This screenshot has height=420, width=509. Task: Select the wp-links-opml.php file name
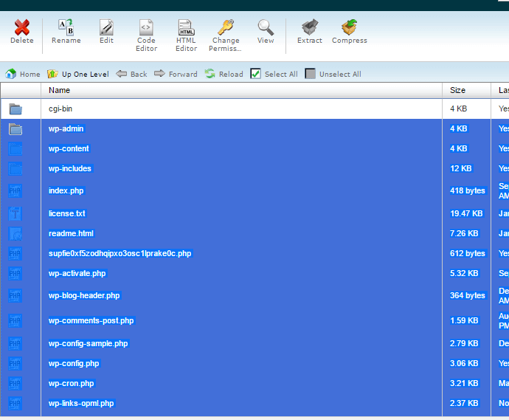pos(81,403)
